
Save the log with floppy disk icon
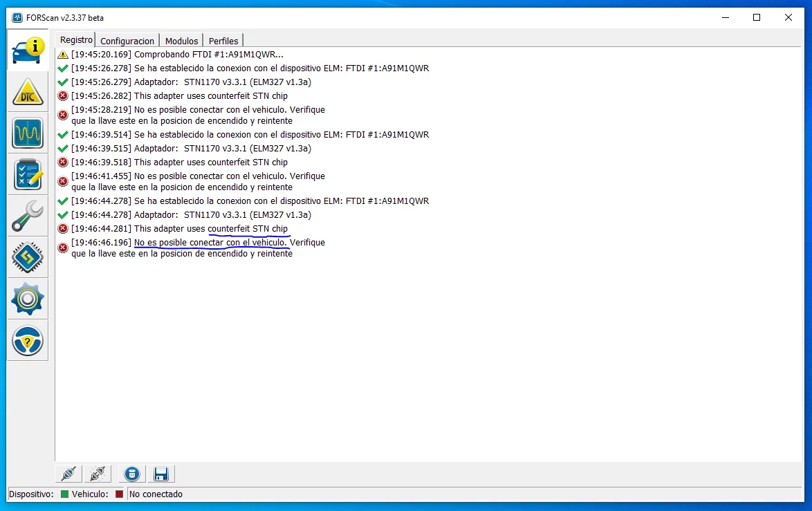coord(161,474)
